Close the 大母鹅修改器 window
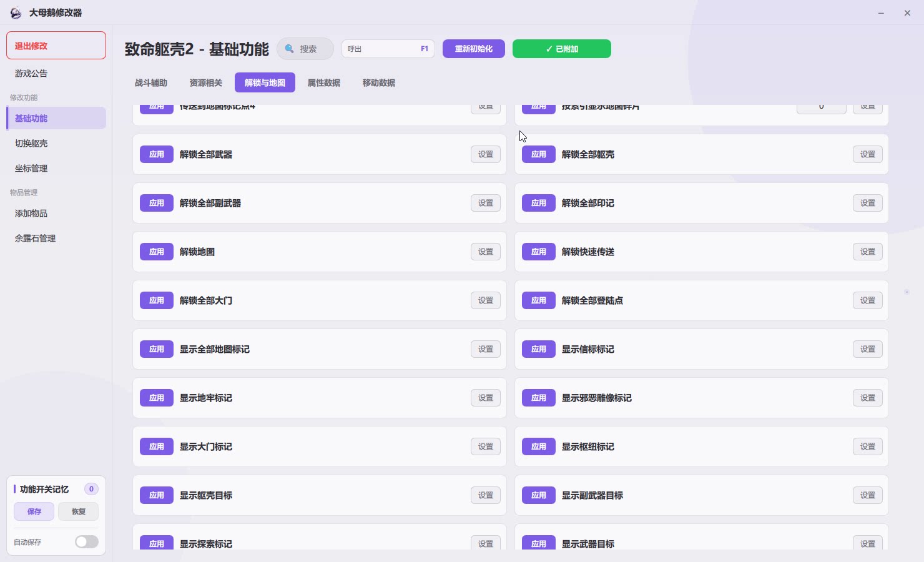Screen dimensions: 924x562 click(907, 12)
